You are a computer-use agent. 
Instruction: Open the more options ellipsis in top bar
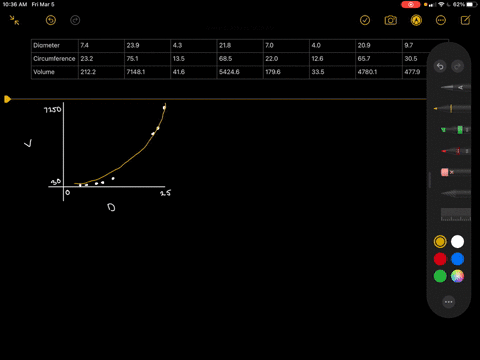click(x=441, y=20)
